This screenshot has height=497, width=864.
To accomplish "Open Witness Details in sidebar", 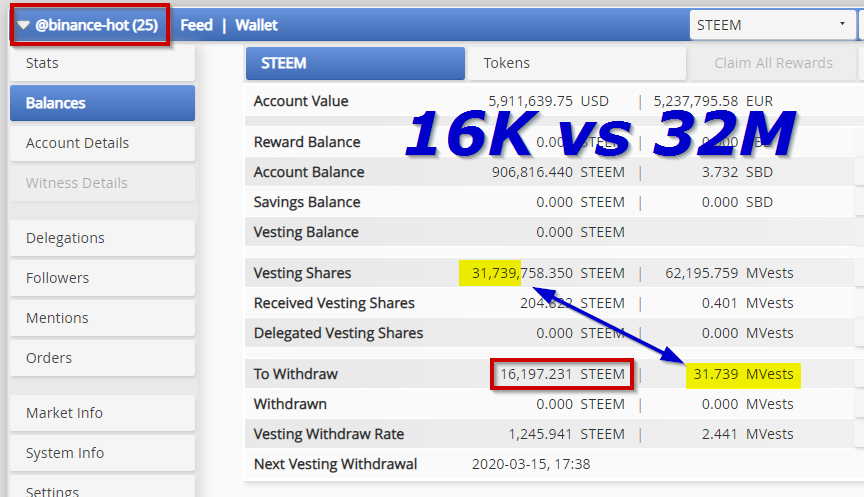I will pyautogui.click(x=102, y=183).
